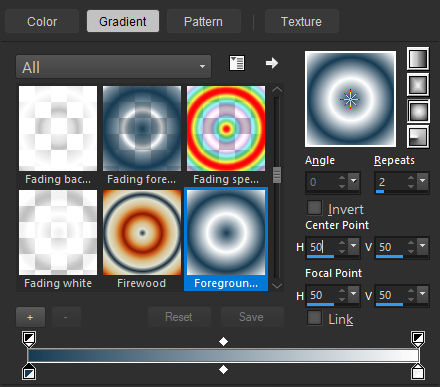Select the left transparency stop marker
The image size is (440, 387).
coord(29,339)
